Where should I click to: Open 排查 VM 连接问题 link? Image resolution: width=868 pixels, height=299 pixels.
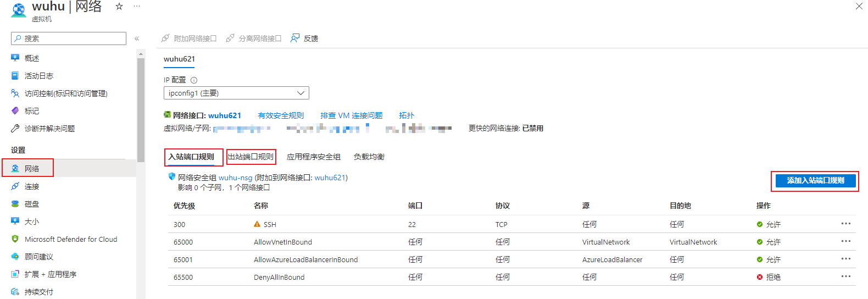[352, 115]
